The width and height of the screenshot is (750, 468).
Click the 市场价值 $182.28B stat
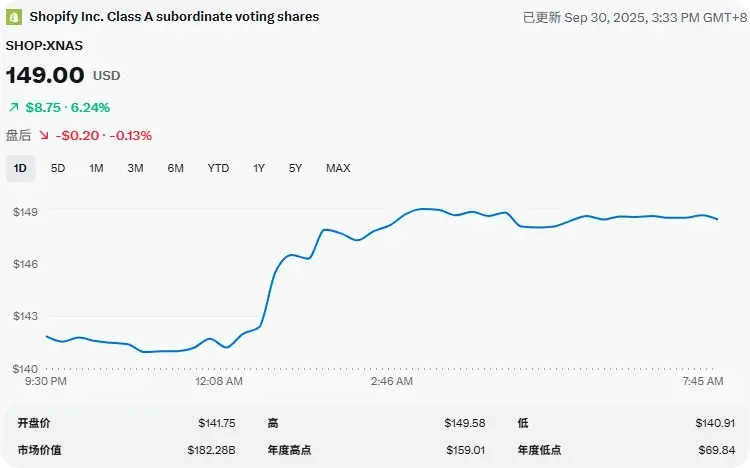pos(125,450)
